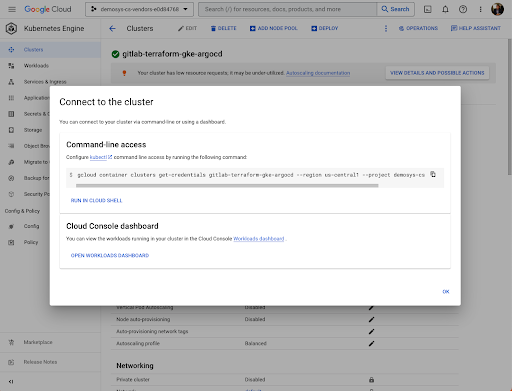Select Storage in the sidebar

pos(25,130)
